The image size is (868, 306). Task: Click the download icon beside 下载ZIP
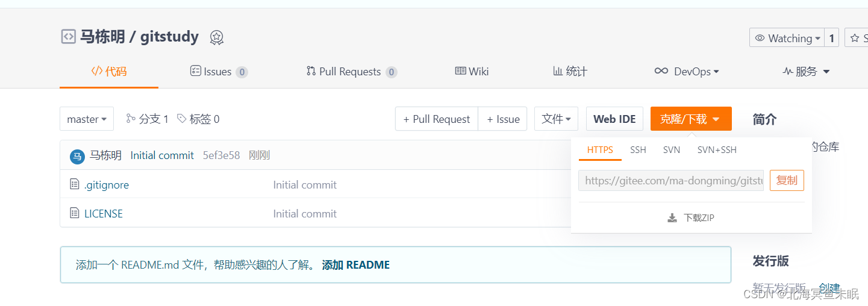[672, 217]
